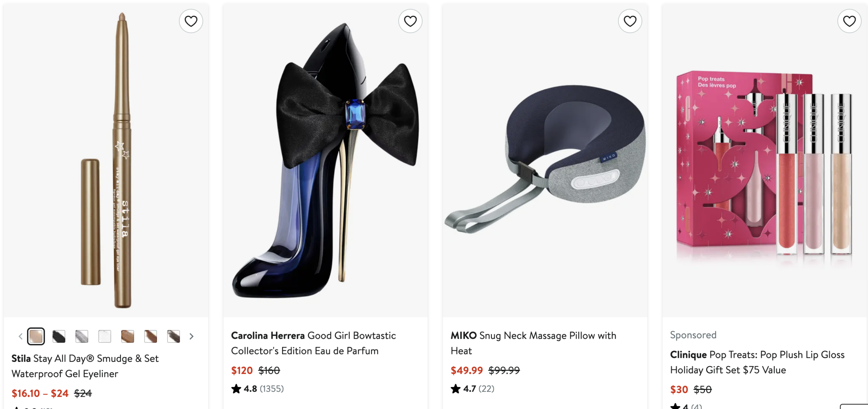Choose the black eyeliner color swatch
The height and width of the screenshot is (409, 868).
click(59, 336)
